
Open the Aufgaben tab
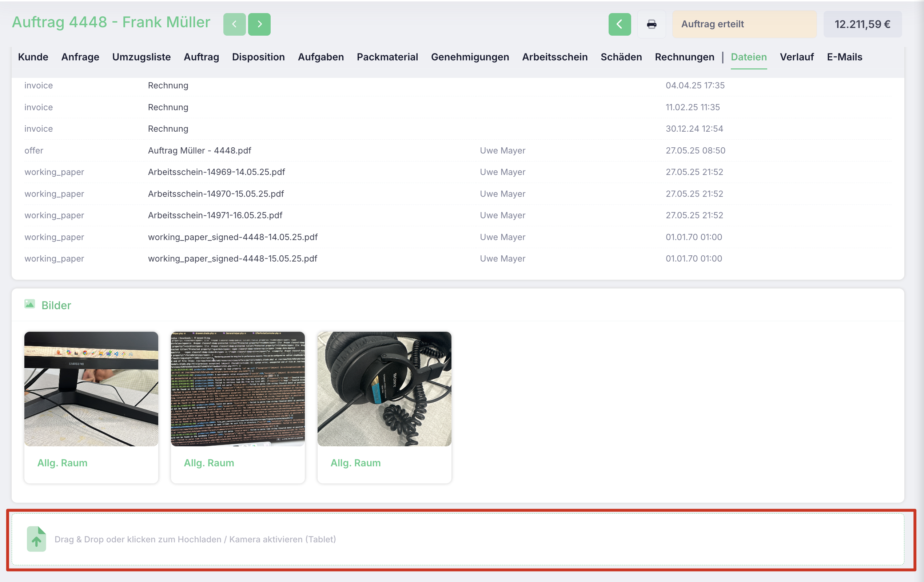[321, 57]
